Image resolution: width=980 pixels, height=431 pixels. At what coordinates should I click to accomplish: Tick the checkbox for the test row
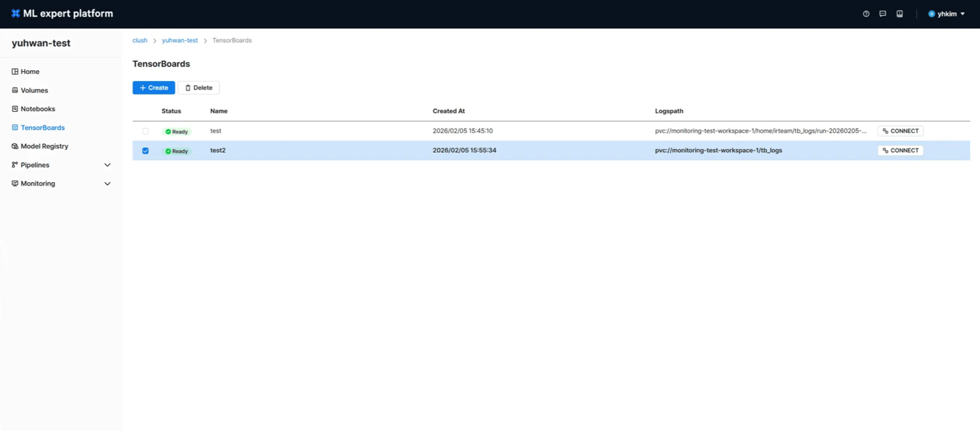point(146,131)
